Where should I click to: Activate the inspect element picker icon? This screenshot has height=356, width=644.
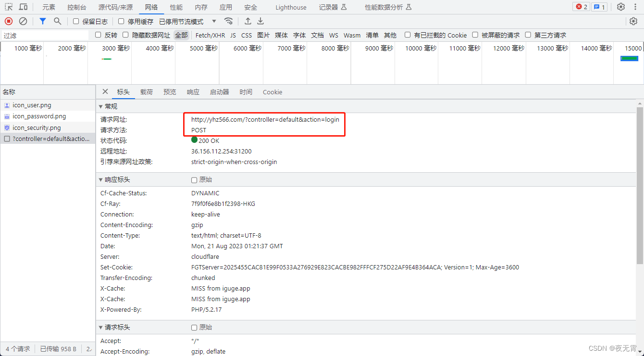(9, 7)
